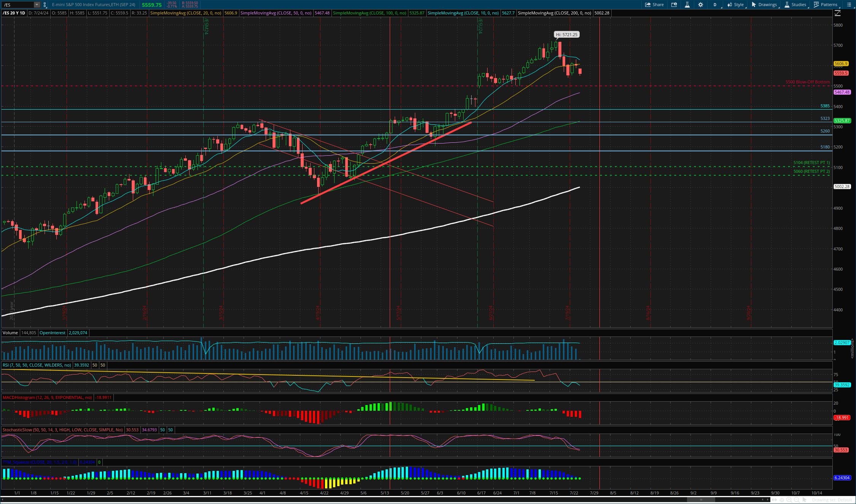Click the horizontal time scrollbar thumb

pyautogui.click(x=701, y=500)
